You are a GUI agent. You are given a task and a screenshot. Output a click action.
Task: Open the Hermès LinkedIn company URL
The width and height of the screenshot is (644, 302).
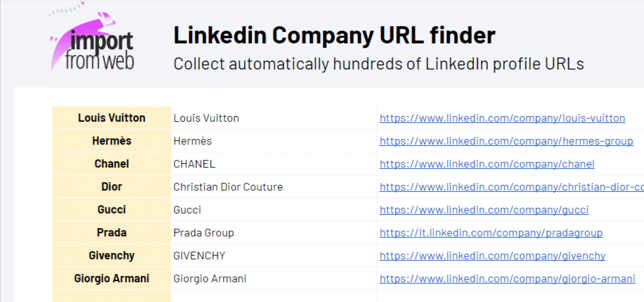506,141
